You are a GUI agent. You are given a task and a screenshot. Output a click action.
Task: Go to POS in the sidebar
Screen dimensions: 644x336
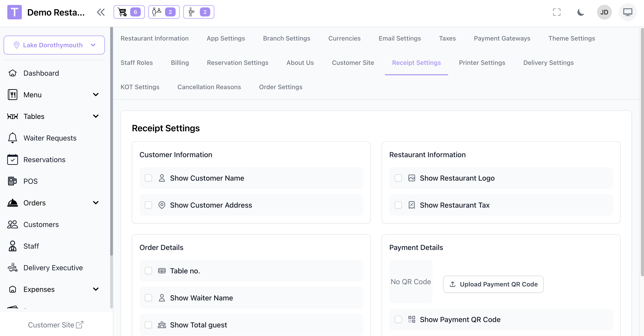point(31,181)
